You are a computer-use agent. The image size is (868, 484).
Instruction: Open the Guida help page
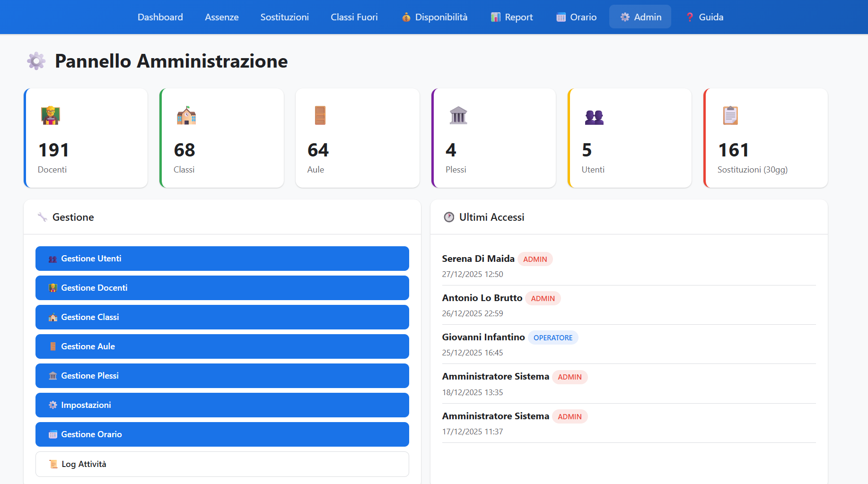coord(704,17)
